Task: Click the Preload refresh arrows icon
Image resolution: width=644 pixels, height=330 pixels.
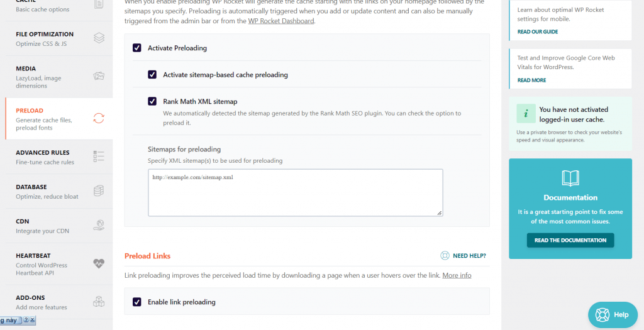Action: click(x=99, y=118)
